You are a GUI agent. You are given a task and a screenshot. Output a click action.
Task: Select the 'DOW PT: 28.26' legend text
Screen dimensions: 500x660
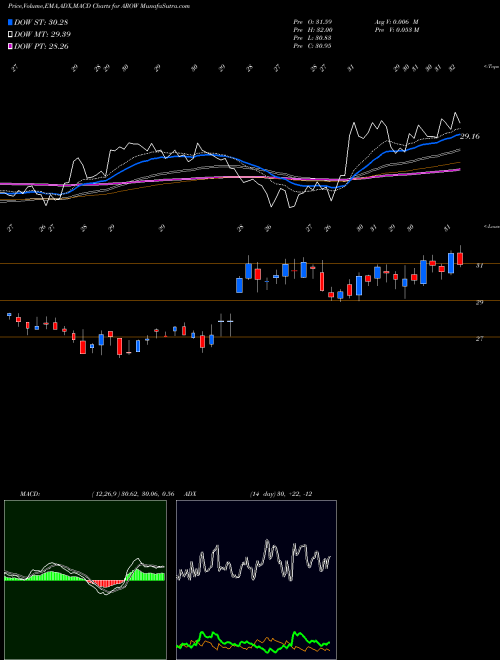(x=41, y=46)
